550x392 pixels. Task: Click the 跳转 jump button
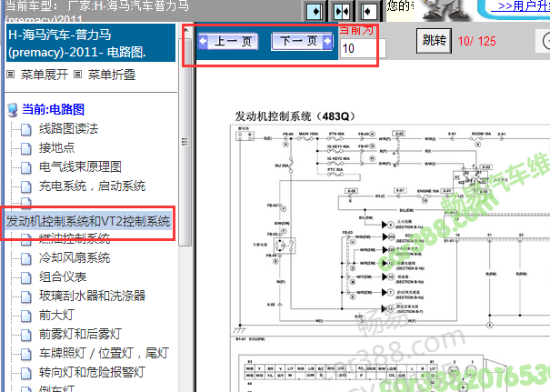[x=434, y=41]
